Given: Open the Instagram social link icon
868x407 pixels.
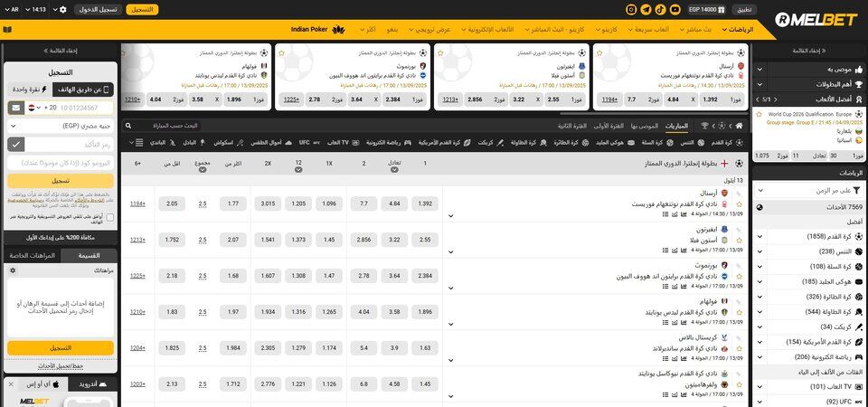Looking at the screenshot, I should [x=631, y=9].
